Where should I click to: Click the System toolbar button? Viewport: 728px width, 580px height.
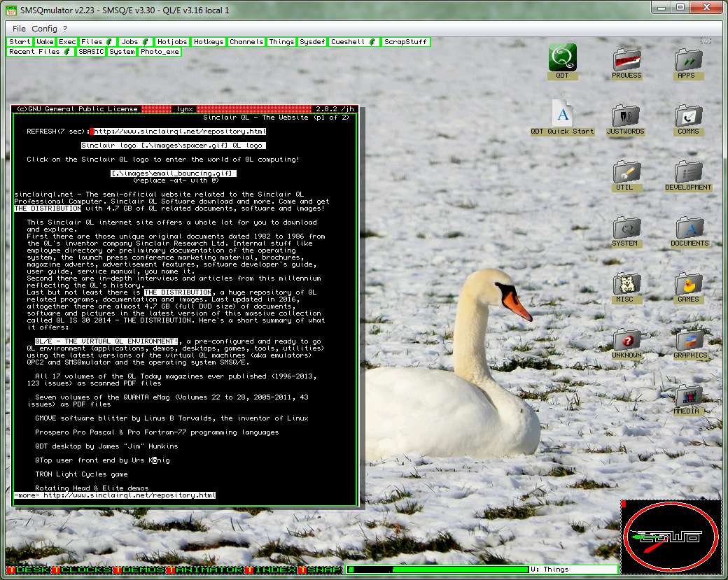(x=122, y=52)
